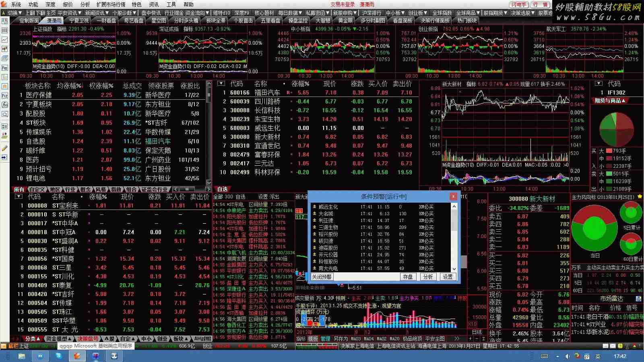This screenshot has width=644, height=362.
Task: Click the volume speaker tray icon
Action: pyautogui.click(x=568, y=356)
